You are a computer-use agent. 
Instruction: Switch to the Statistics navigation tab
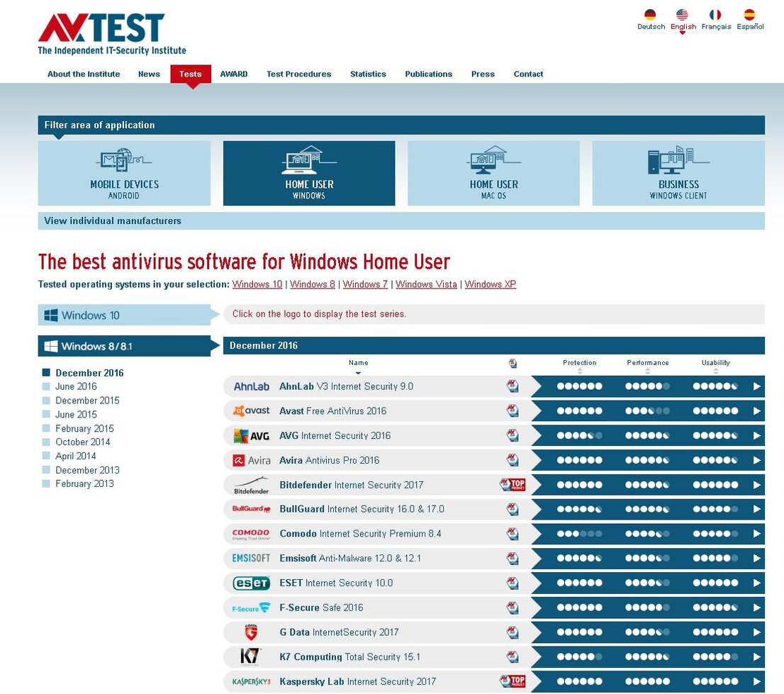click(x=368, y=74)
